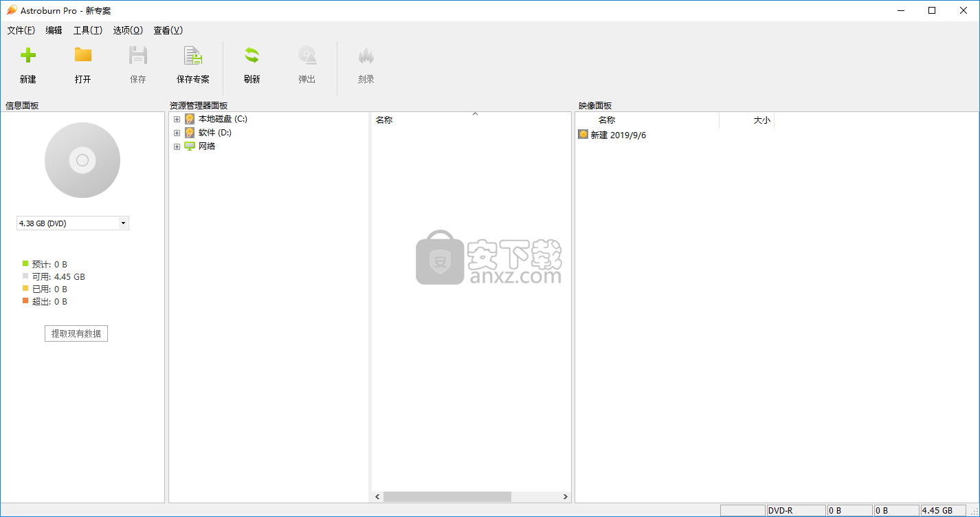Refresh with the green arrows 刷新 icon
Viewport: 980px width, 517px height.
pyautogui.click(x=252, y=56)
